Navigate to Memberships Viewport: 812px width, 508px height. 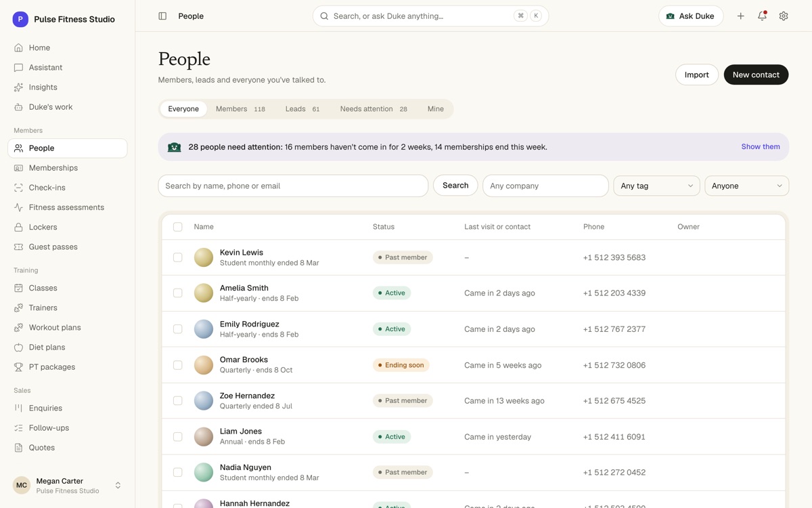pyautogui.click(x=67, y=168)
